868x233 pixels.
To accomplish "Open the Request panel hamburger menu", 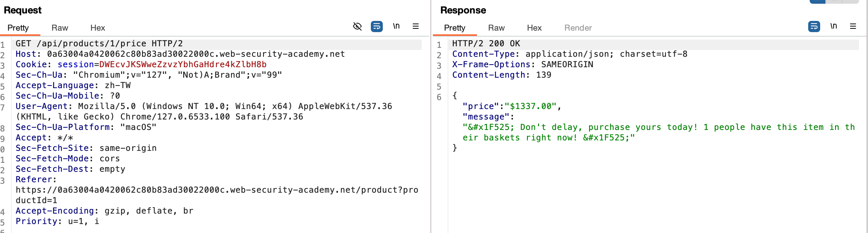I will click(415, 26).
